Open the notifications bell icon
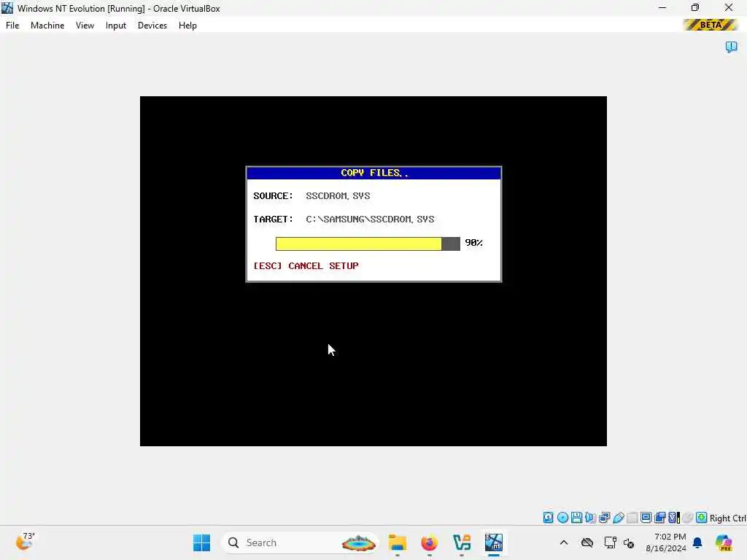Viewport: 747px width, 560px height. [x=697, y=542]
